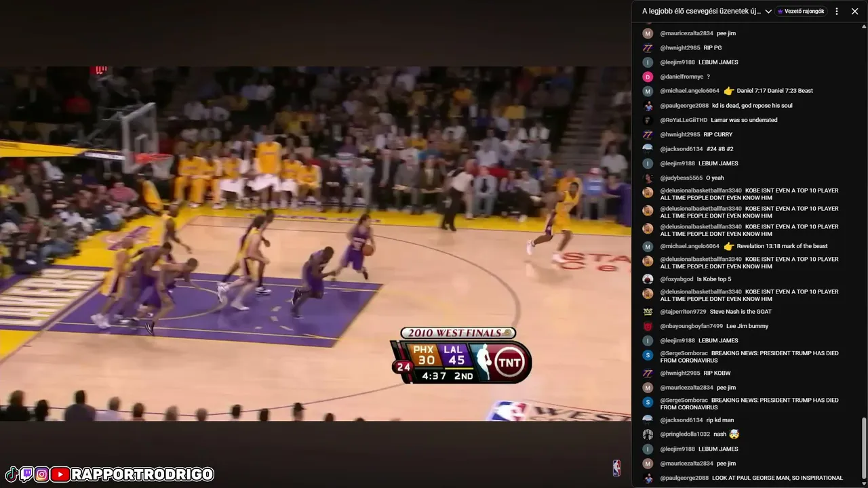Click the chat message text 'rip kd man'

coord(719,420)
